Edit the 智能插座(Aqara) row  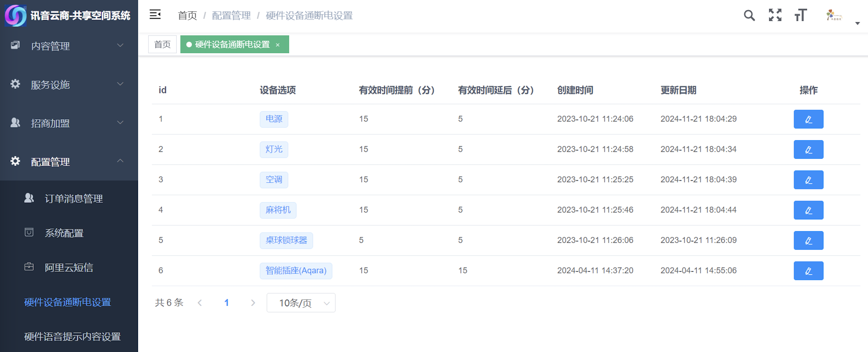pyautogui.click(x=808, y=271)
